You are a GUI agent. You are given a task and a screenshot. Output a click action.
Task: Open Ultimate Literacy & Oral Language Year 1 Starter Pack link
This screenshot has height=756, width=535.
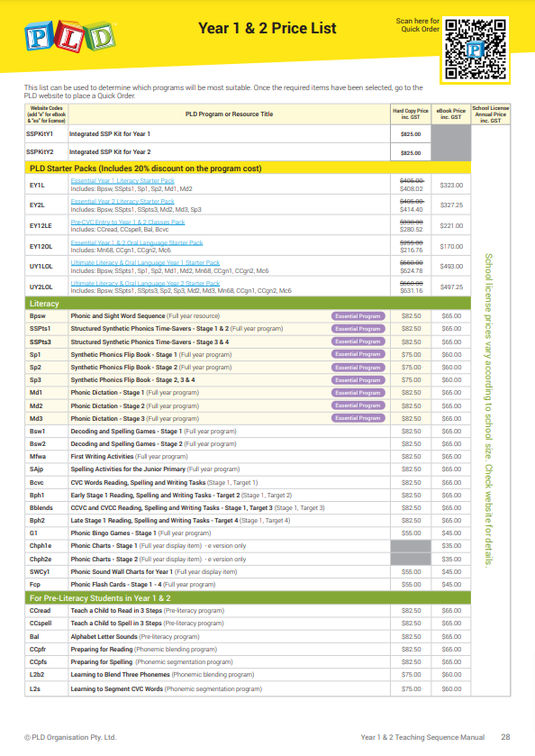pyautogui.click(x=145, y=263)
